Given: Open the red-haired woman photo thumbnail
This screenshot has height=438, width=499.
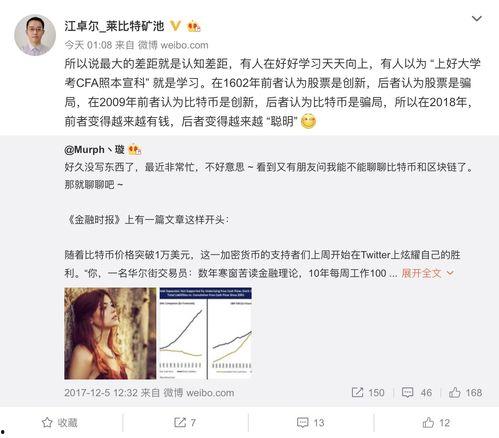Looking at the screenshot, I should click(x=110, y=333).
